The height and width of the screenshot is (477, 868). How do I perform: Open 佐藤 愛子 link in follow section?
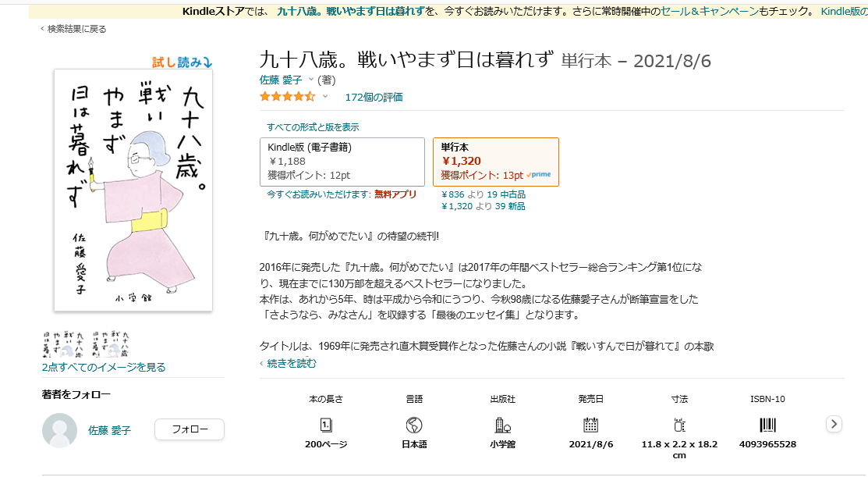pos(110,430)
